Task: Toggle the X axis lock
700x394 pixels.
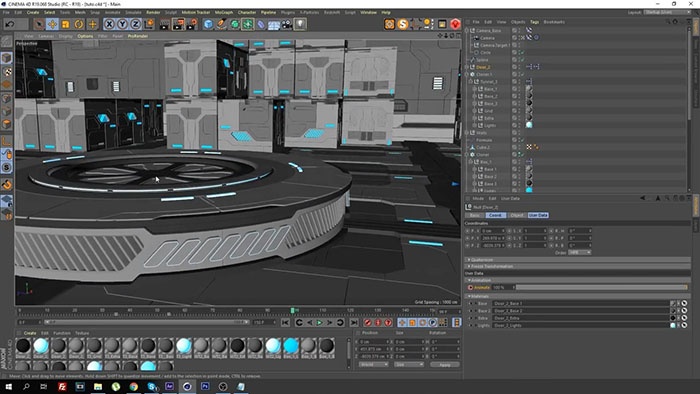Action: (109, 24)
